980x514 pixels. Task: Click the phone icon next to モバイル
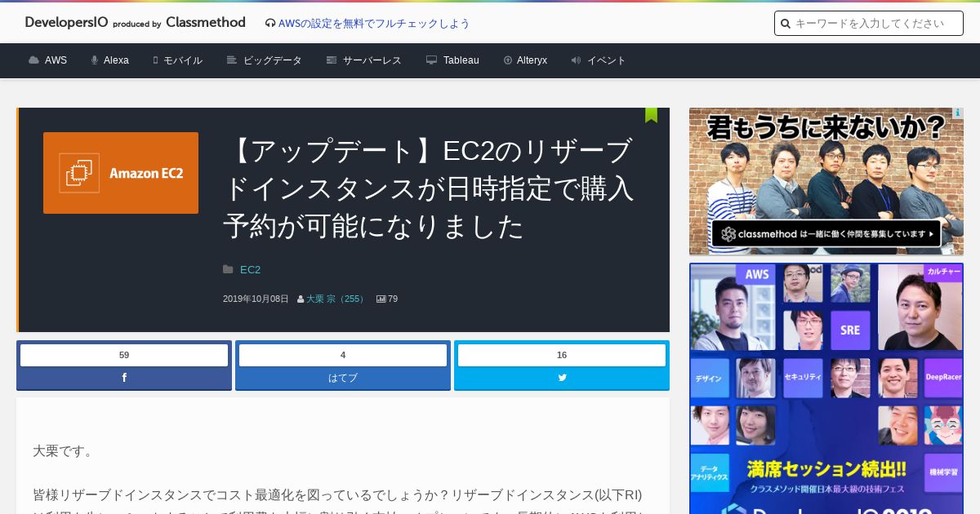tap(155, 60)
